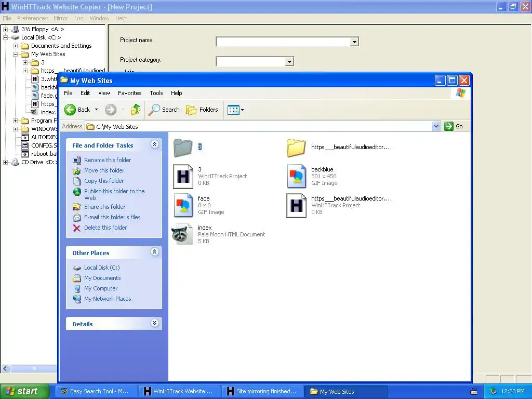Open the File menu in My Web Sites

coord(68,93)
